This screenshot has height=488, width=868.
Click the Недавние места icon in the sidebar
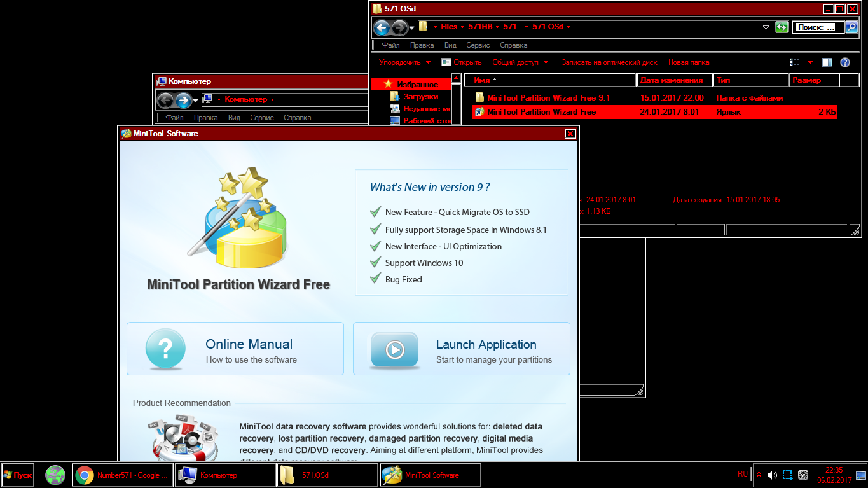[x=395, y=109]
